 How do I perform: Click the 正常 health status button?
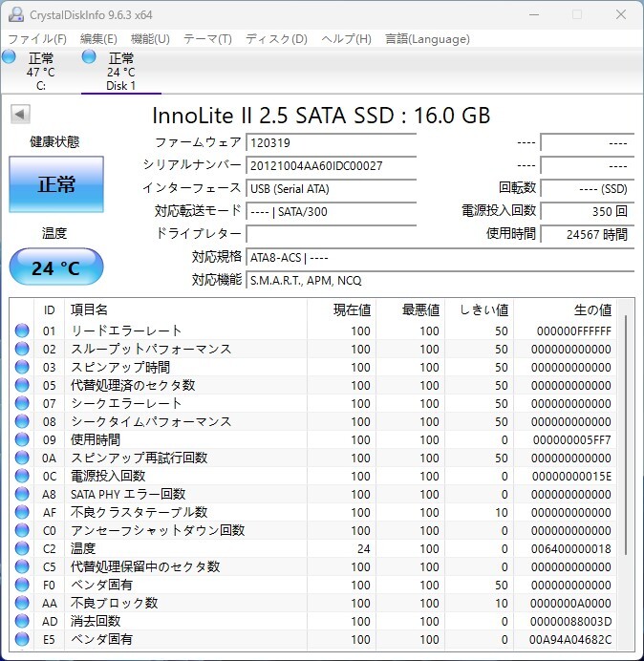pyautogui.click(x=56, y=184)
